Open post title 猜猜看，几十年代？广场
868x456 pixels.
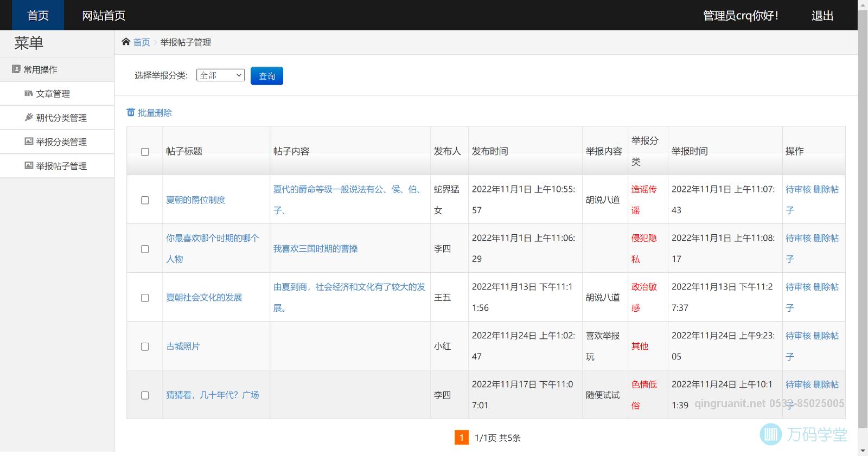click(213, 395)
